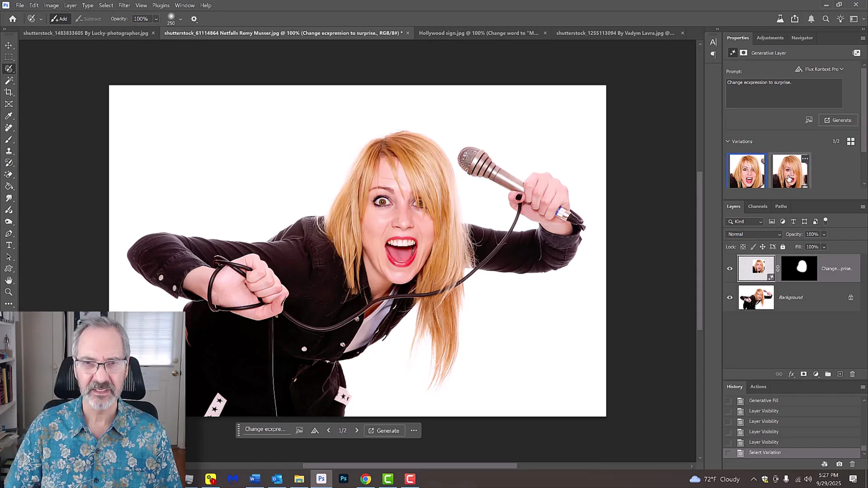Screen dimensions: 868x488
Task: Select the second variation thumbnail
Action: (790, 171)
